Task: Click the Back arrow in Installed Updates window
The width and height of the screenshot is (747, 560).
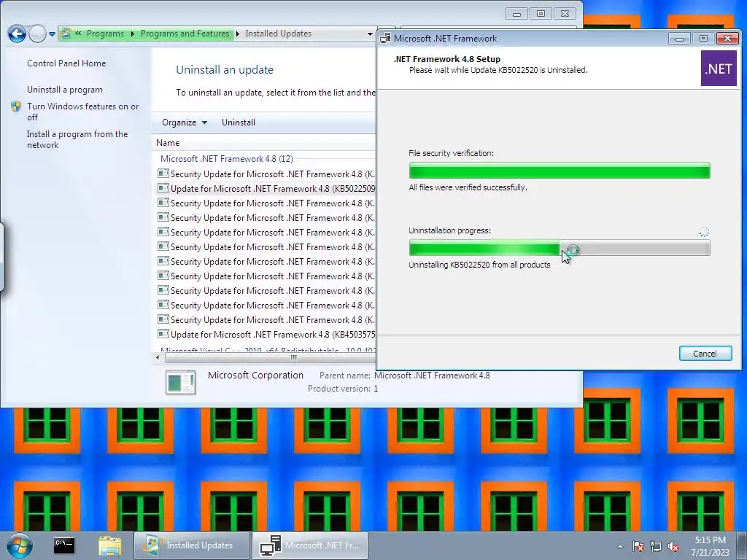Action: click(17, 34)
